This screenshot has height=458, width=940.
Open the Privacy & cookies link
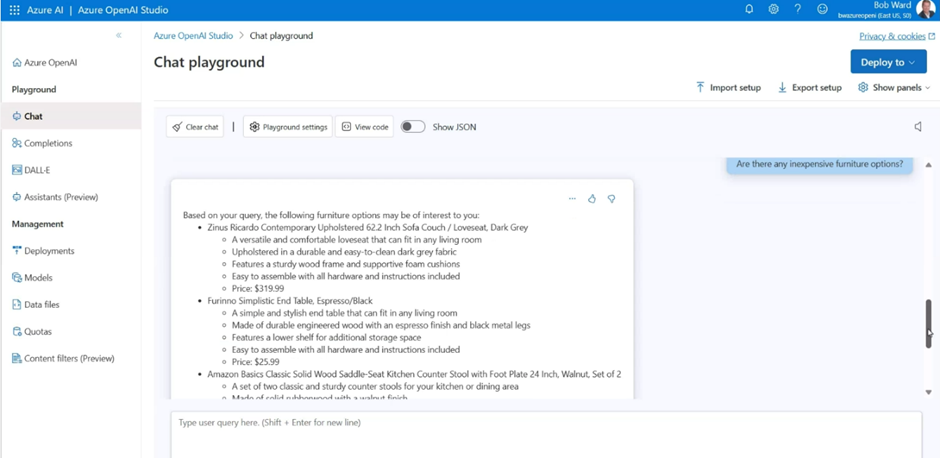tap(897, 36)
